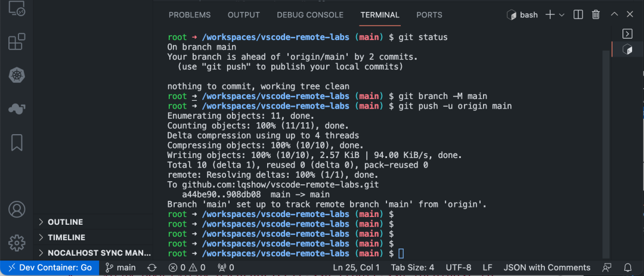The image size is (644, 276).
Task: Open the Accounts menu
Action: pos(17,209)
